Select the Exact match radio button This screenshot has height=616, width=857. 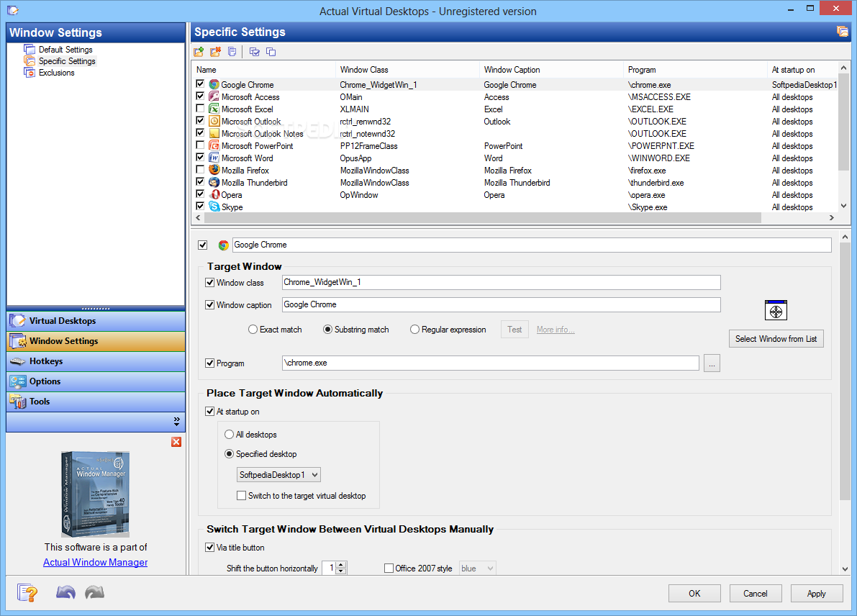click(253, 330)
